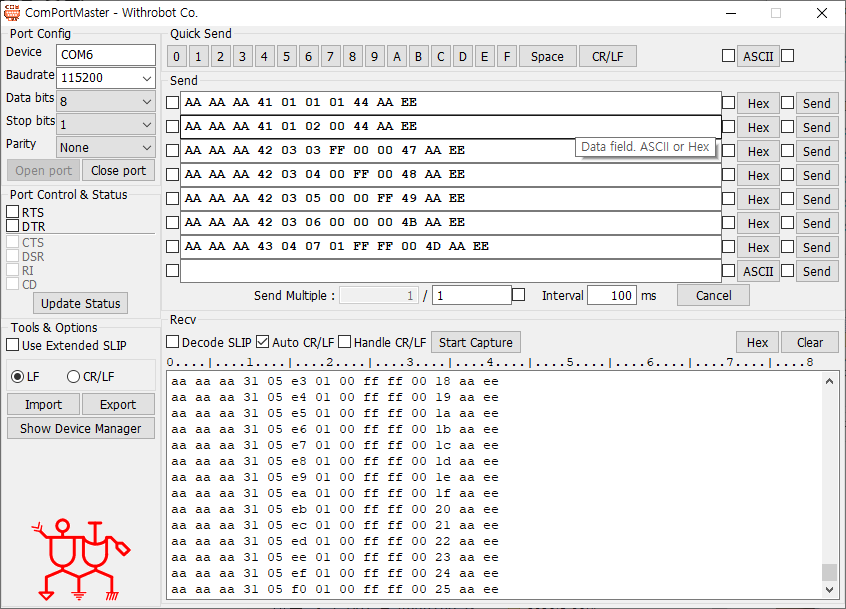Click the Quick Send ASCII mode button
Viewport: 846px width, 609px height.
(x=758, y=56)
